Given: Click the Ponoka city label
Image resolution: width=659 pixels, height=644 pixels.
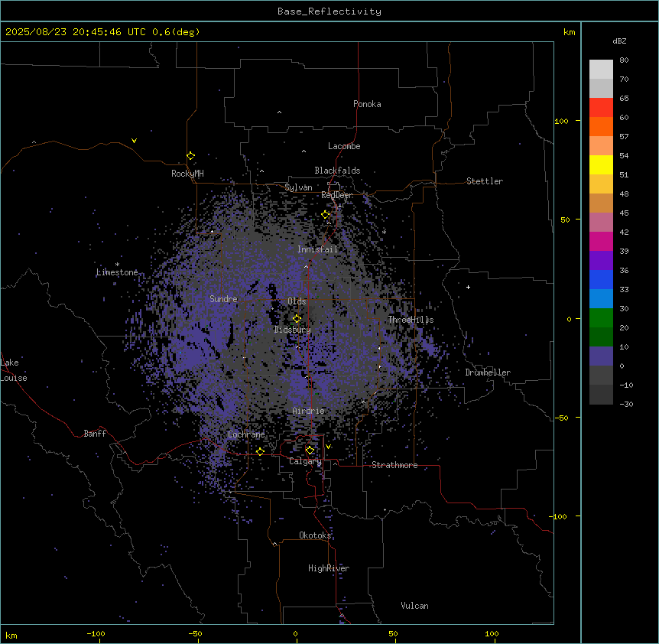Looking at the screenshot, I should [367, 104].
